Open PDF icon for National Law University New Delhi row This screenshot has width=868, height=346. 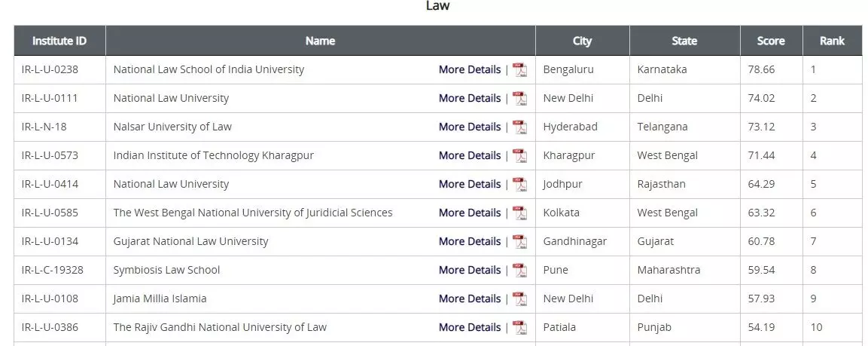tap(519, 98)
